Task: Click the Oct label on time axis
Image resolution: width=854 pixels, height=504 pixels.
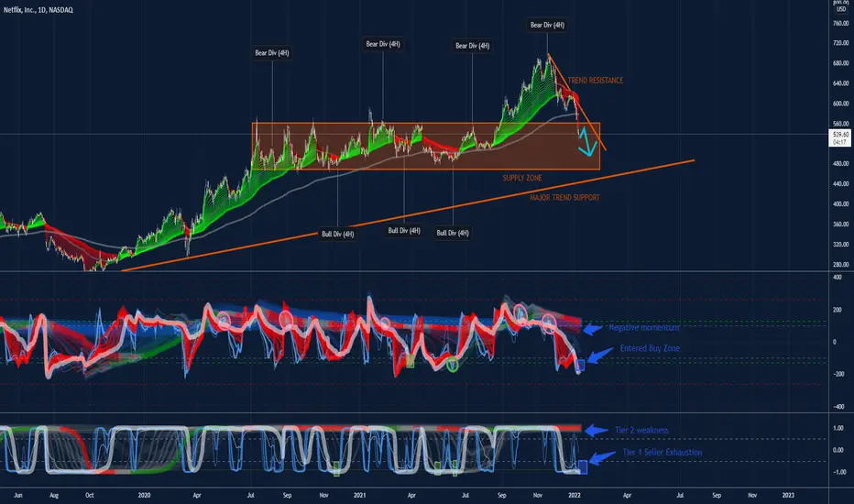Action: coord(89,495)
